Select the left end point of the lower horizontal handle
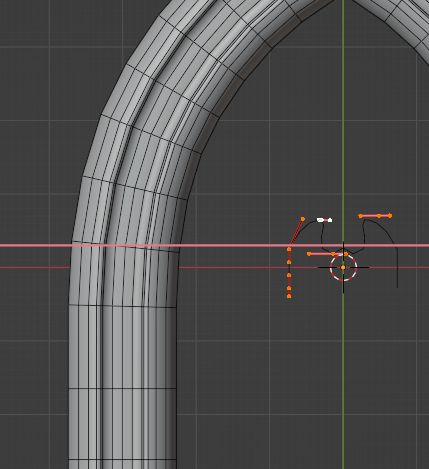 [x=309, y=254]
